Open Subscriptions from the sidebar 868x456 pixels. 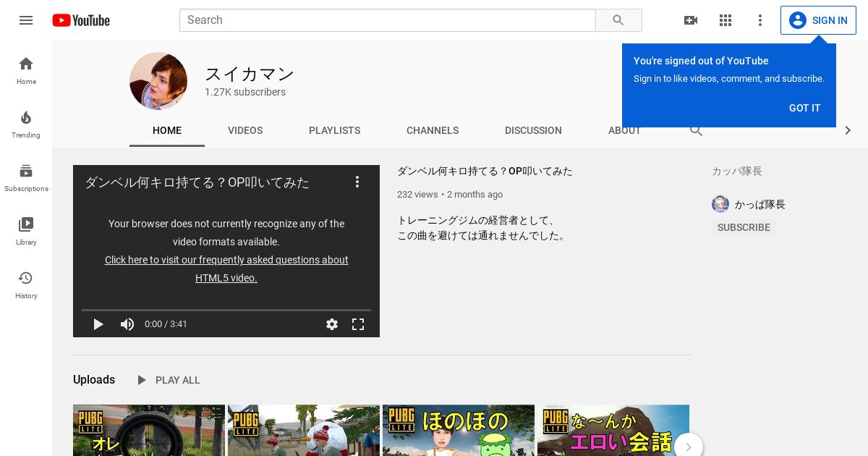tap(26, 177)
